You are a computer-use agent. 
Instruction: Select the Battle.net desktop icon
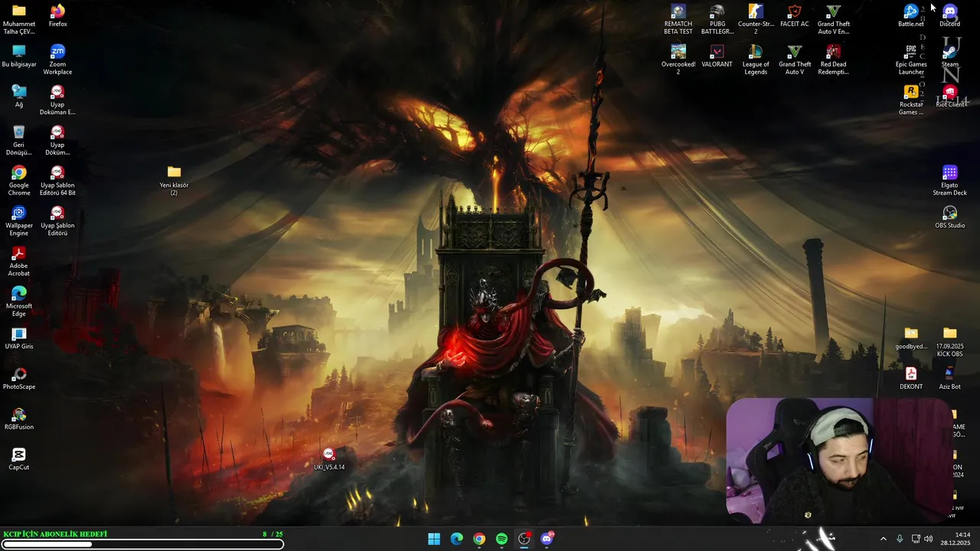[x=911, y=16]
